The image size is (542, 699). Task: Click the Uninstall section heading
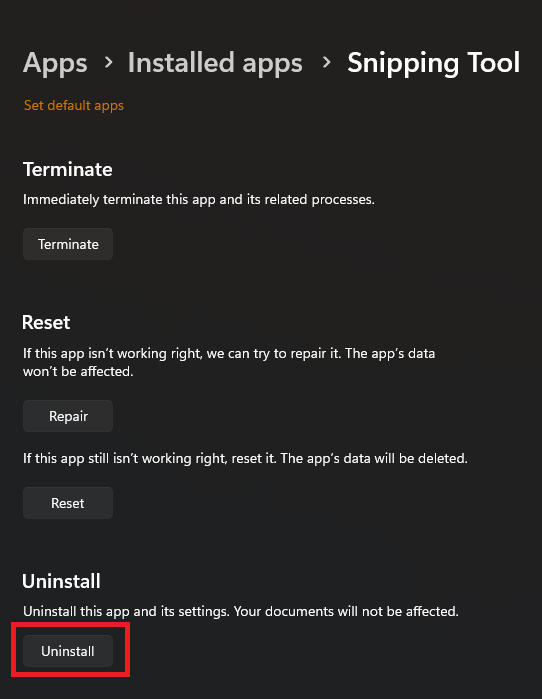point(62,581)
